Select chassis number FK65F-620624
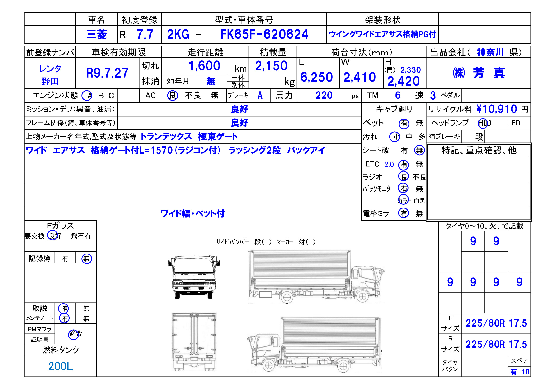This screenshot has width=555, height=392. pyautogui.click(x=264, y=34)
